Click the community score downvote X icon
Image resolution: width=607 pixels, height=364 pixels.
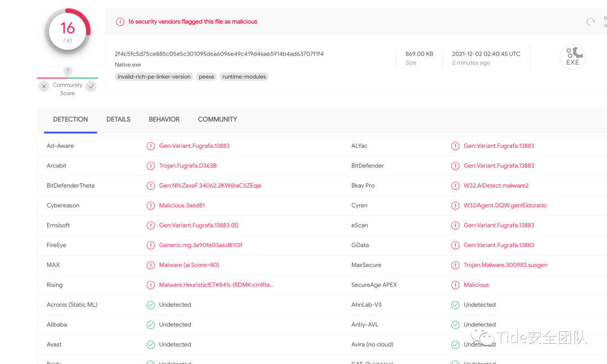[x=44, y=87]
